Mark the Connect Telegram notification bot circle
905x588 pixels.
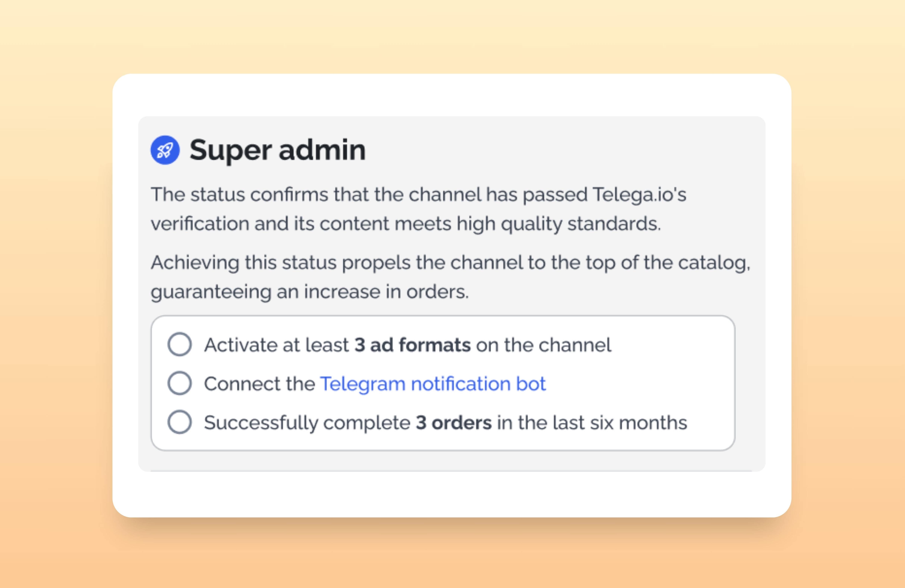(x=180, y=383)
